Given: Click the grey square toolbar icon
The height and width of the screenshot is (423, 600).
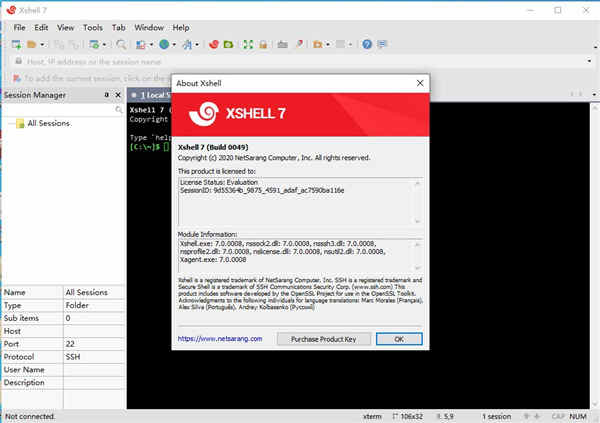Looking at the screenshot, I should point(340,44).
